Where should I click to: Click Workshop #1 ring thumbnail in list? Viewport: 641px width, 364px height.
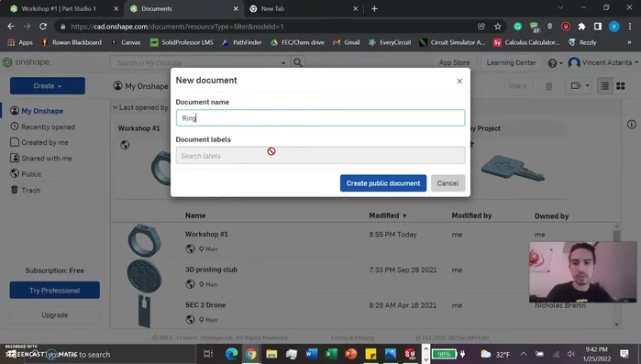point(144,240)
